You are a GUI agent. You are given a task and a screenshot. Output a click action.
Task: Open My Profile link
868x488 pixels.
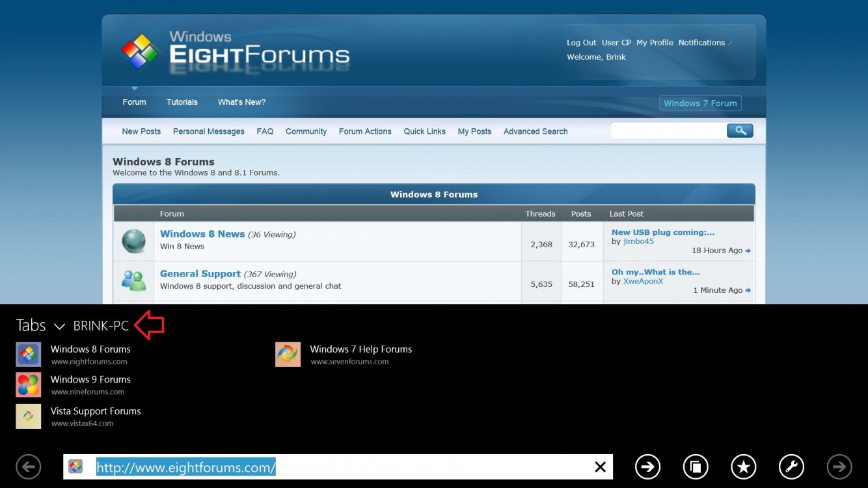point(655,43)
